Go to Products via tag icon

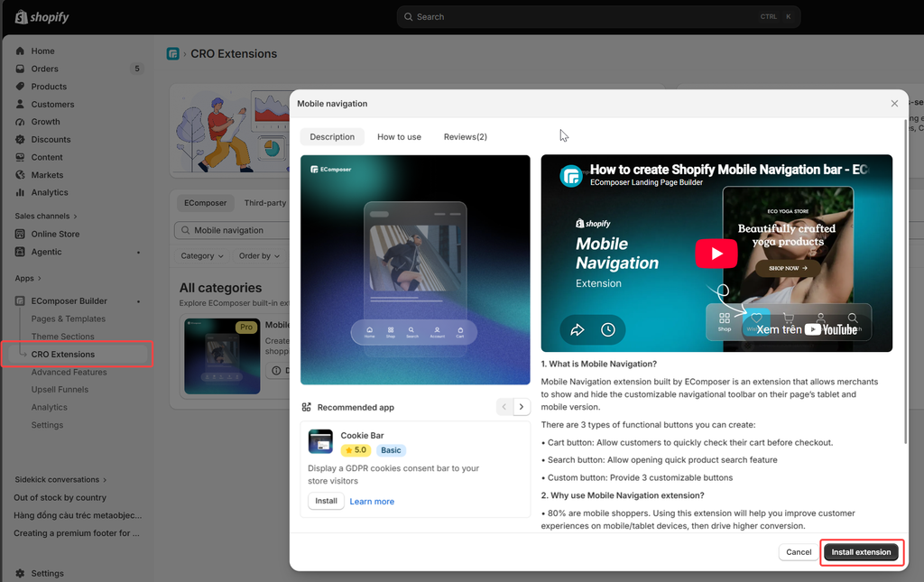point(20,87)
